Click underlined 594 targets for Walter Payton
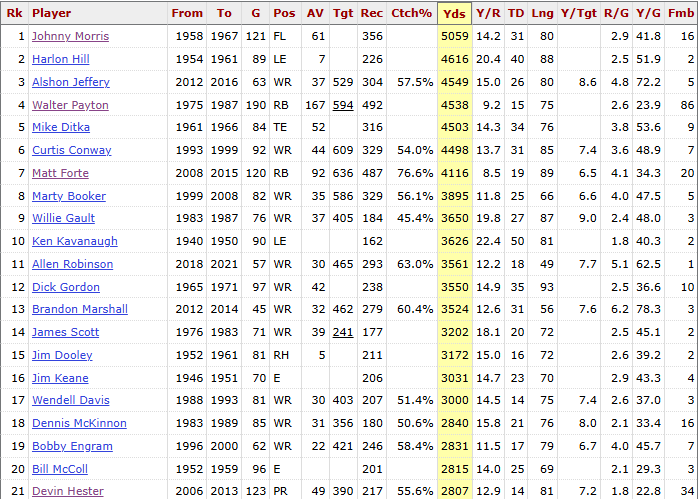The height and width of the screenshot is (499, 698). [x=343, y=105]
